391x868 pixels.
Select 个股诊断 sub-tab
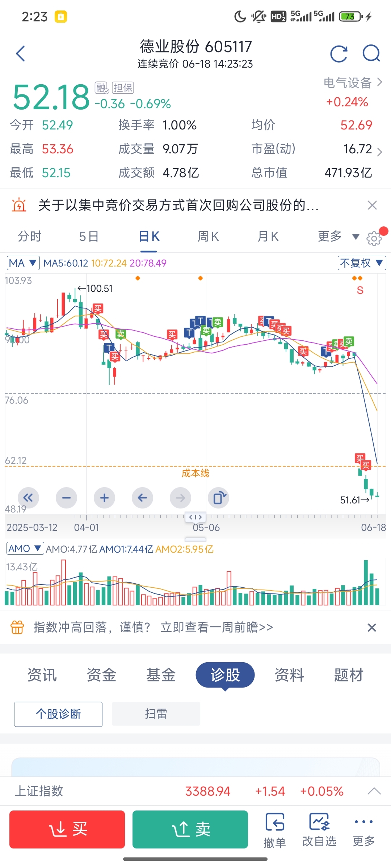tap(58, 714)
